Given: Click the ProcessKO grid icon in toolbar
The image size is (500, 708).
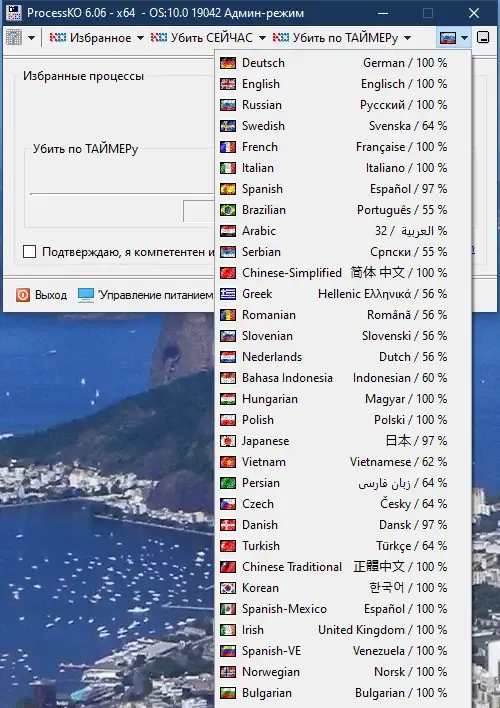Looking at the screenshot, I should pyautogui.click(x=14, y=37).
